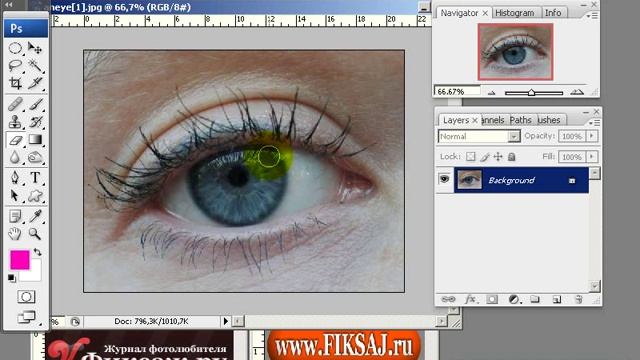Switch to the Channels tab
Viewport: 640px width, 360px height.
tap(493, 120)
